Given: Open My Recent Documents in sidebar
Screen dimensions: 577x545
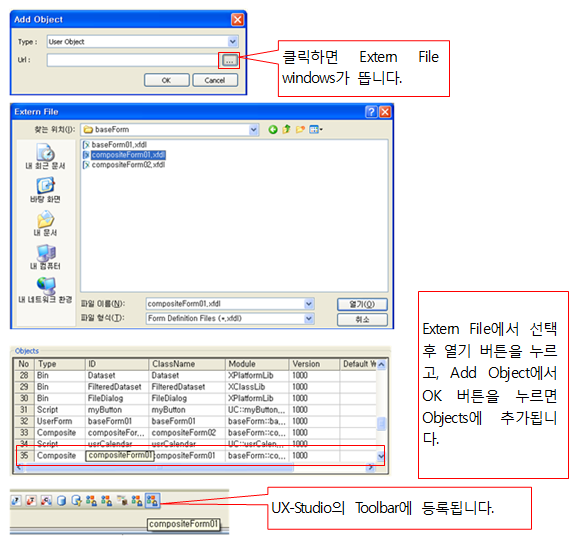Looking at the screenshot, I should coord(45,156).
